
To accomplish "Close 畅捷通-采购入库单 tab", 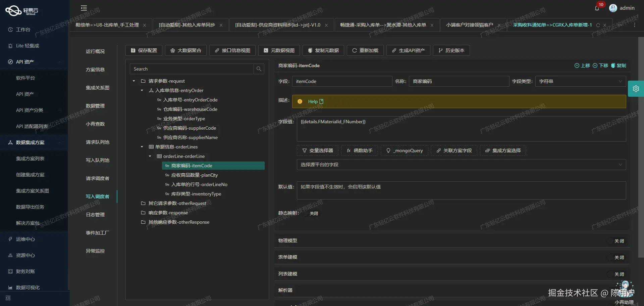I will 432,25.
